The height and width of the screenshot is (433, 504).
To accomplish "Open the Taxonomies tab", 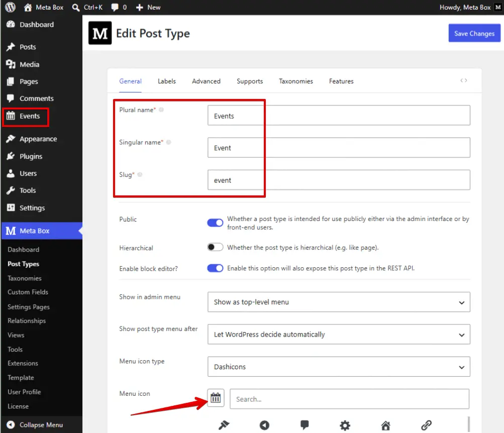I will click(x=295, y=81).
